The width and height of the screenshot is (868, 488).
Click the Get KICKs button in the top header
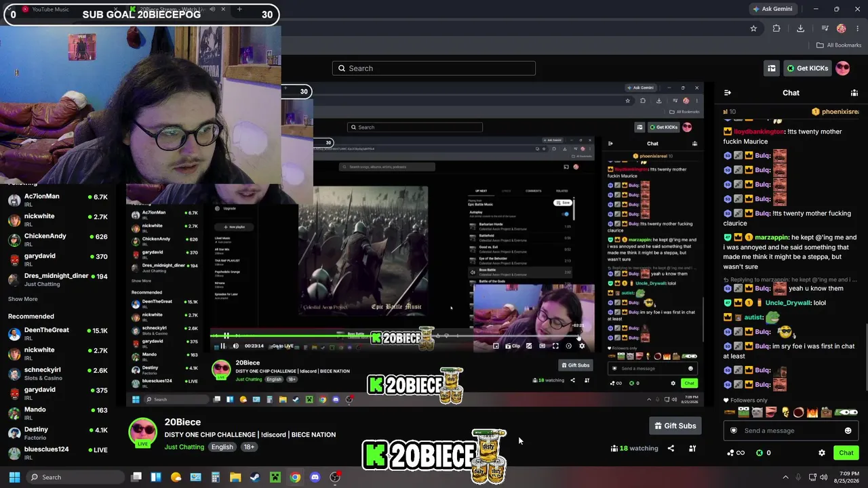tap(806, 68)
